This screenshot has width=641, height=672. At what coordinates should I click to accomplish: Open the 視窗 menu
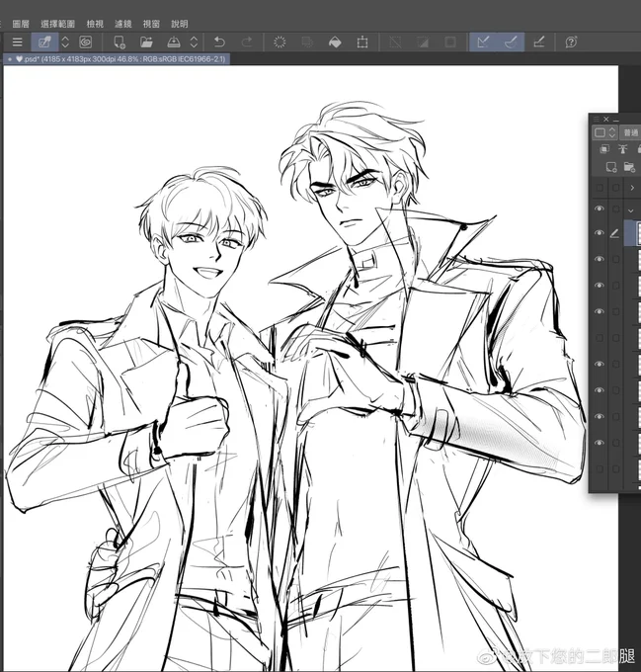point(151,24)
